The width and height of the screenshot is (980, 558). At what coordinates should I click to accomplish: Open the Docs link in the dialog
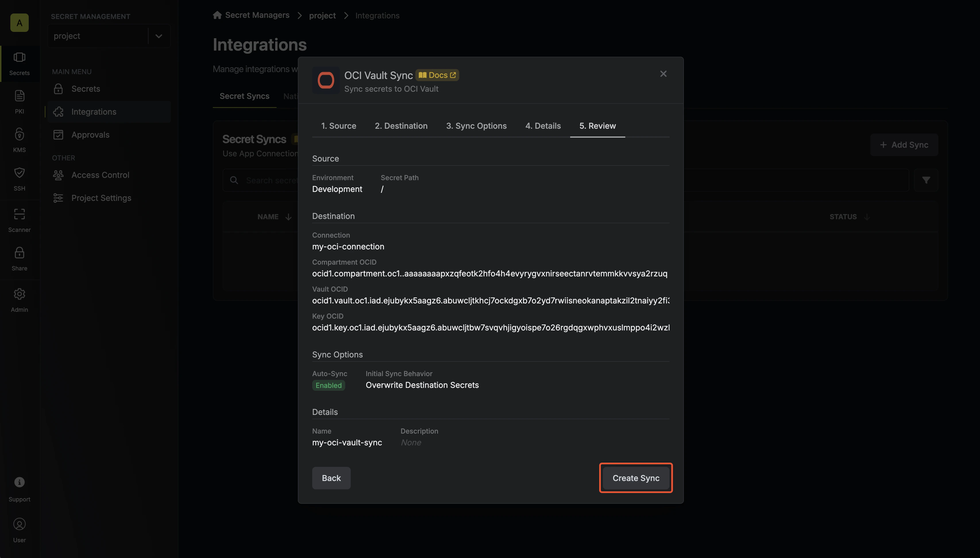click(x=437, y=75)
